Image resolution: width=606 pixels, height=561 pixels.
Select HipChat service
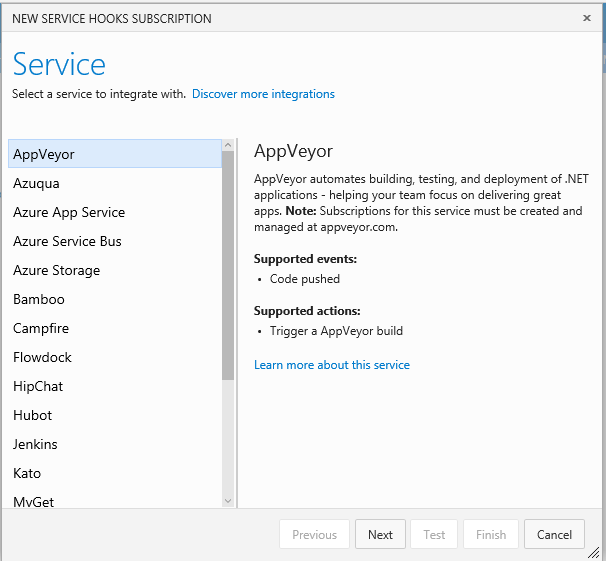pos(115,386)
